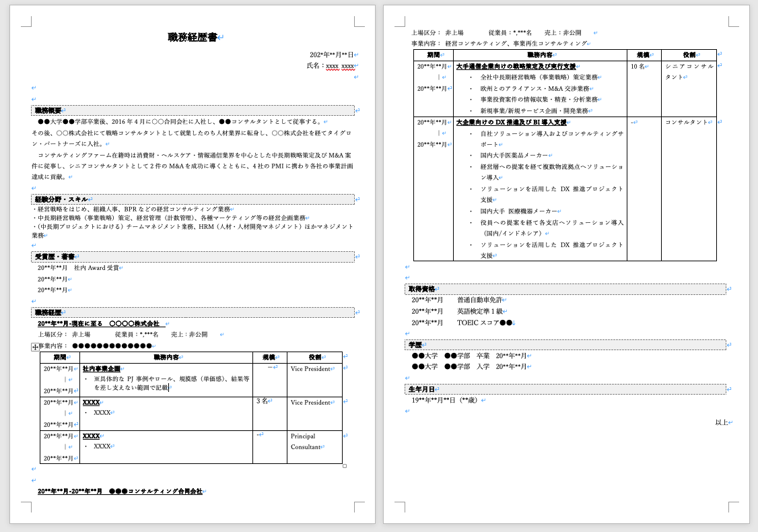Viewport: 758px width, 532px height.
Task: Click the 入学 education line
Action: point(469,366)
